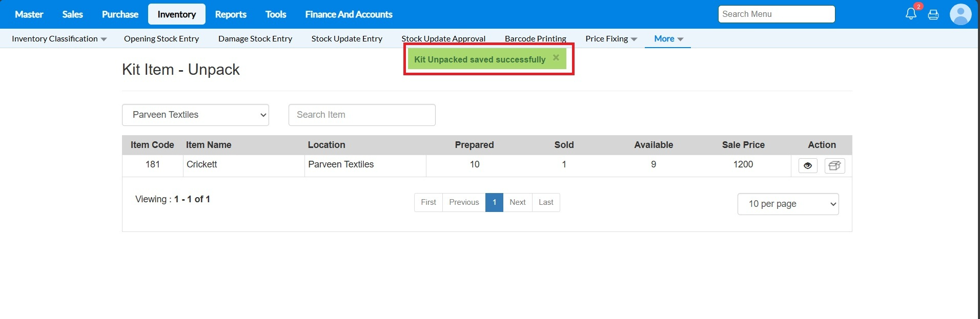Viewport: 980px width, 319px height.
Task: Click the Next pagination button
Action: (517, 202)
